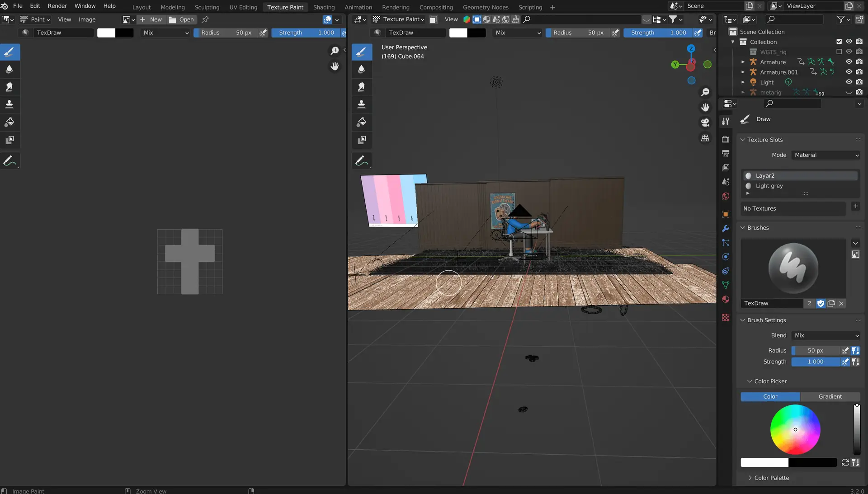Hide Armature in the viewport (eye icon)

point(849,62)
